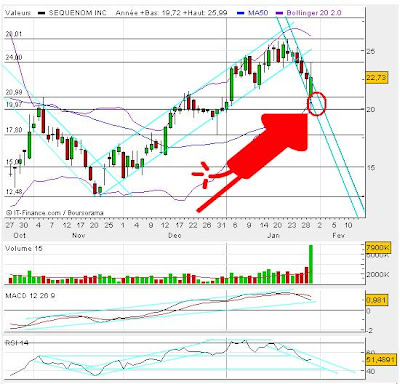Click the 24,00 horizontal level label

tap(14, 57)
